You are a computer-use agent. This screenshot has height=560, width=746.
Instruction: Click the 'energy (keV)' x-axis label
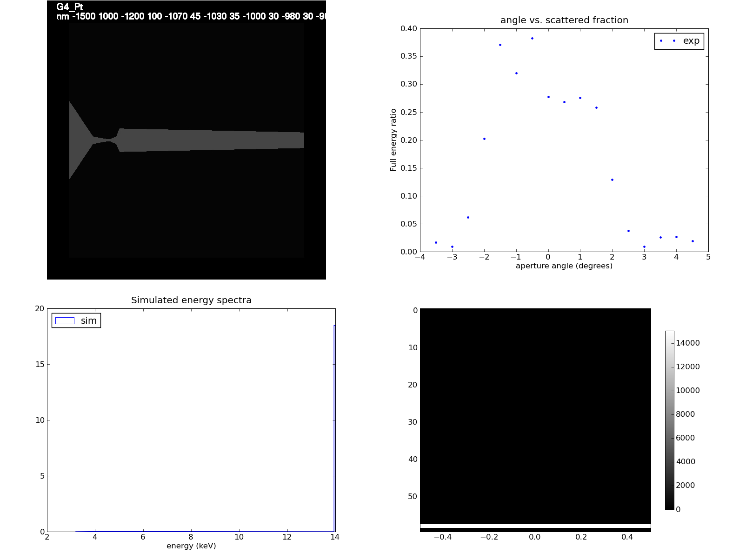point(191,546)
